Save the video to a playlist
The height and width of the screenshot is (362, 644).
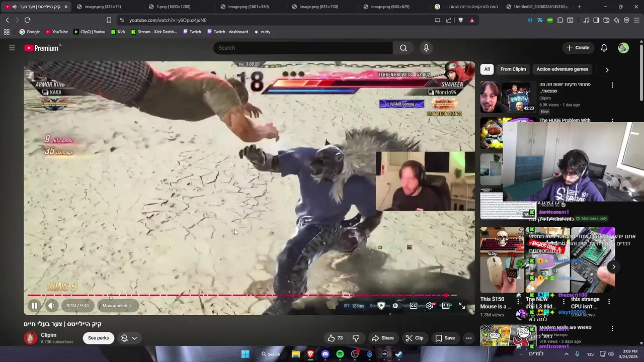tap(445, 338)
